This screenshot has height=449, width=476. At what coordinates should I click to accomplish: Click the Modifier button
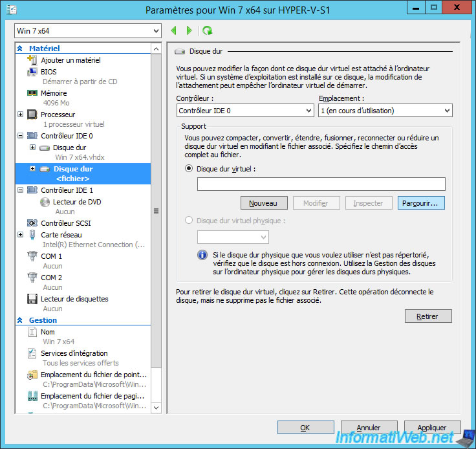click(x=316, y=203)
